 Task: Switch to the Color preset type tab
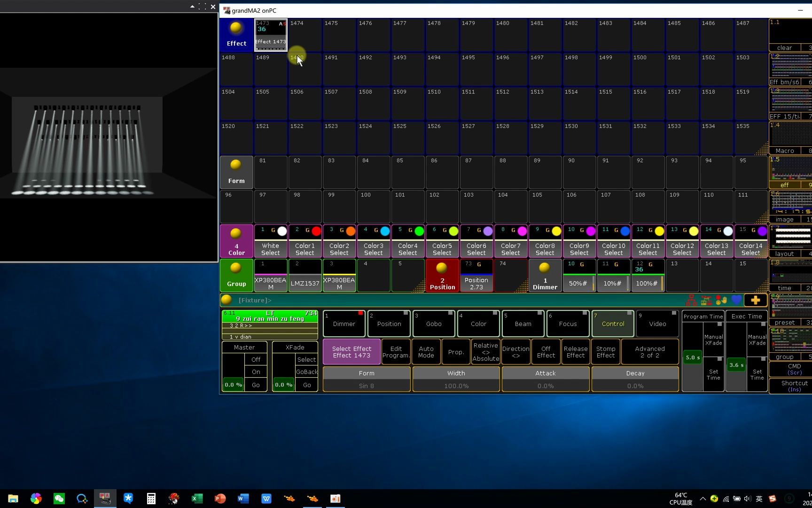pyautogui.click(x=478, y=324)
